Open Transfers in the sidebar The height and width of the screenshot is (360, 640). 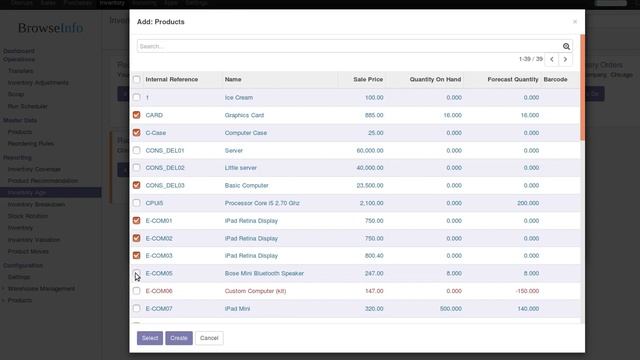point(21,71)
